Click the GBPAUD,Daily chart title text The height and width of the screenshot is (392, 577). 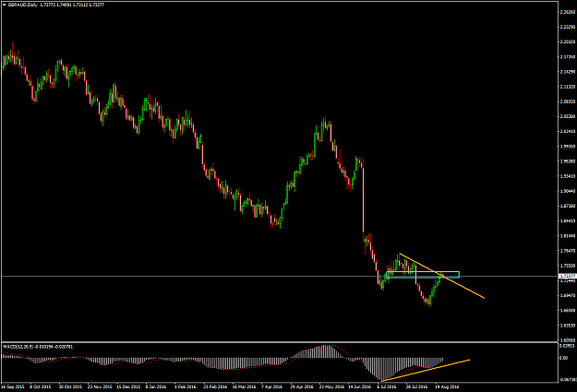click(x=22, y=6)
